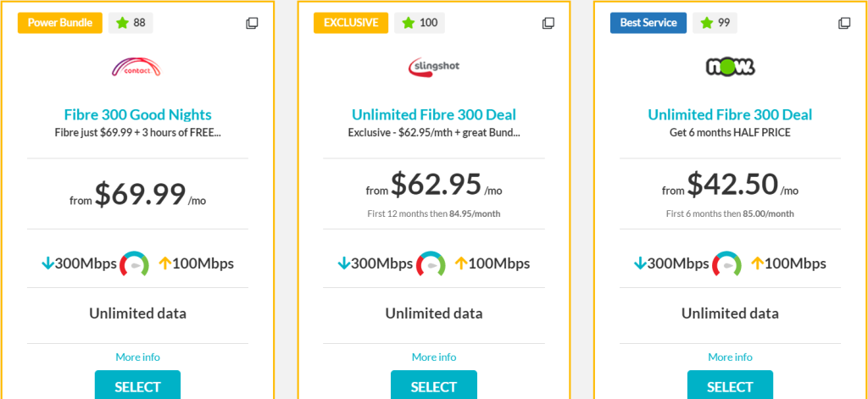Screen dimensions: 868x399
Task: Expand More info on Slingshot plan
Action: click(434, 357)
